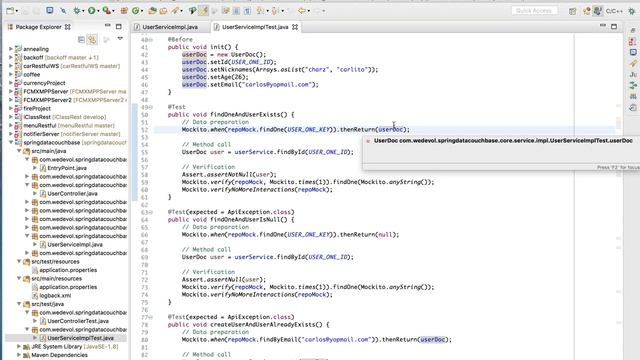The image size is (640, 360).
Task: Toggle Mark Occurrences highlighter button
Action: click(x=203, y=11)
